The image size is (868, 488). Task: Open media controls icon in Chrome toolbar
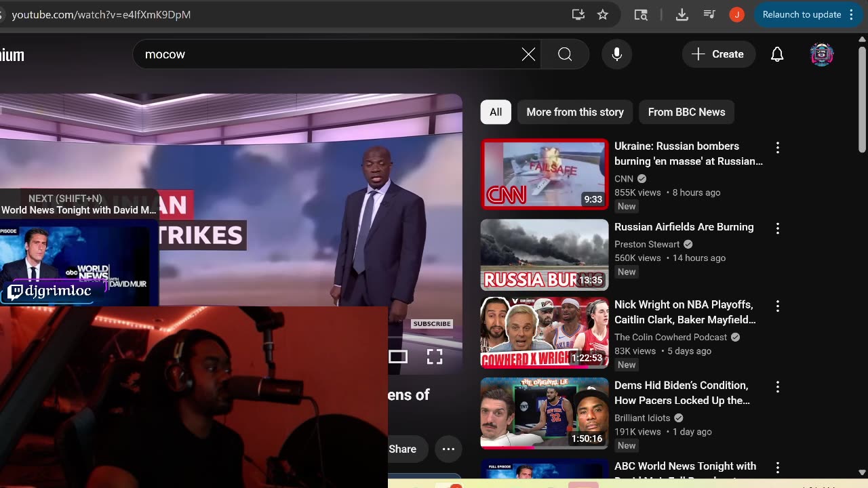tap(709, 14)
